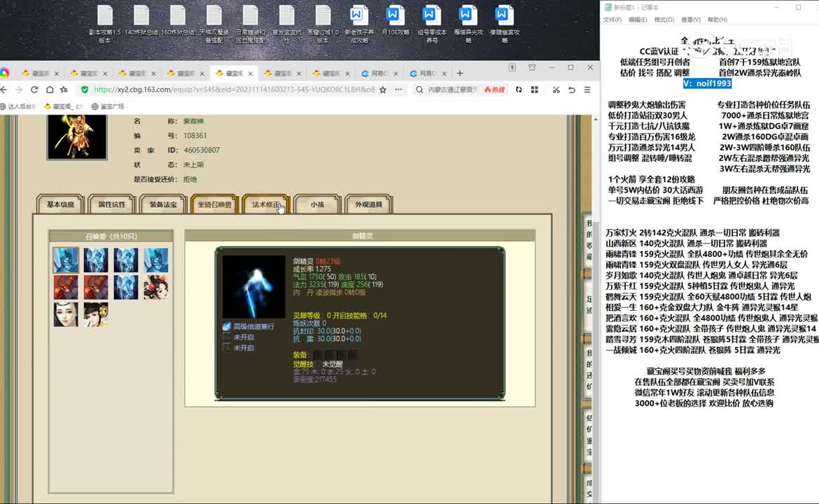
Task: Open the 藏宝阁 bookmark in bookmarks bar
Action: 63,106
